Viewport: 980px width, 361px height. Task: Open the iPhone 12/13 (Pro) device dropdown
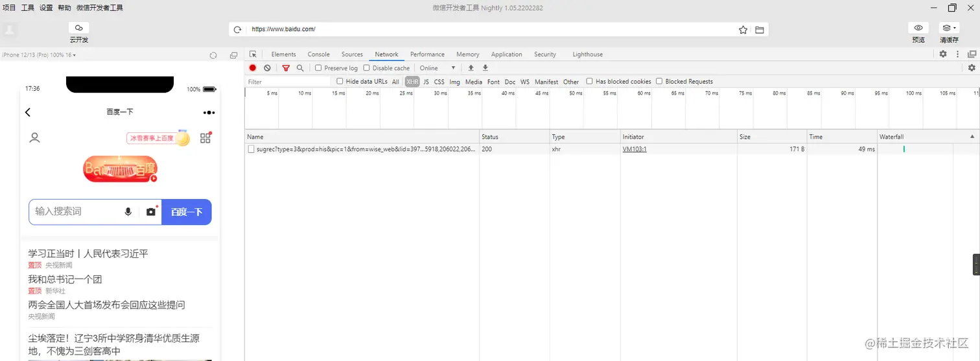39,55
